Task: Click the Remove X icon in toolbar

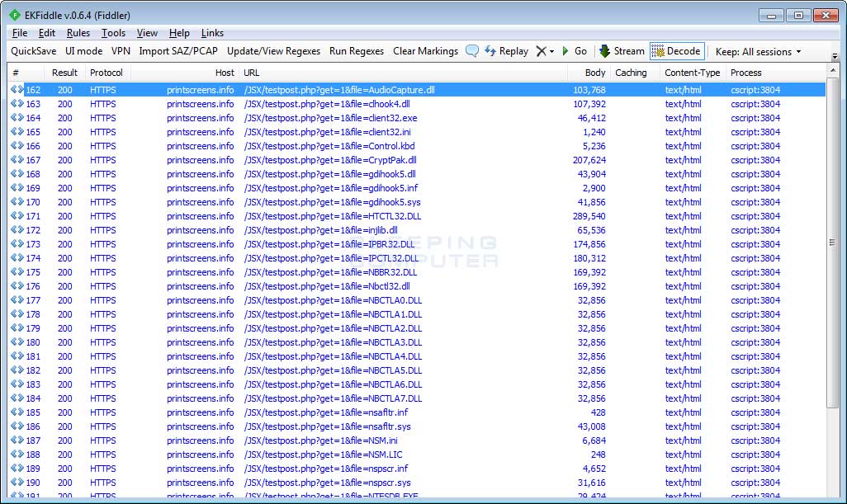Action: 541,51
